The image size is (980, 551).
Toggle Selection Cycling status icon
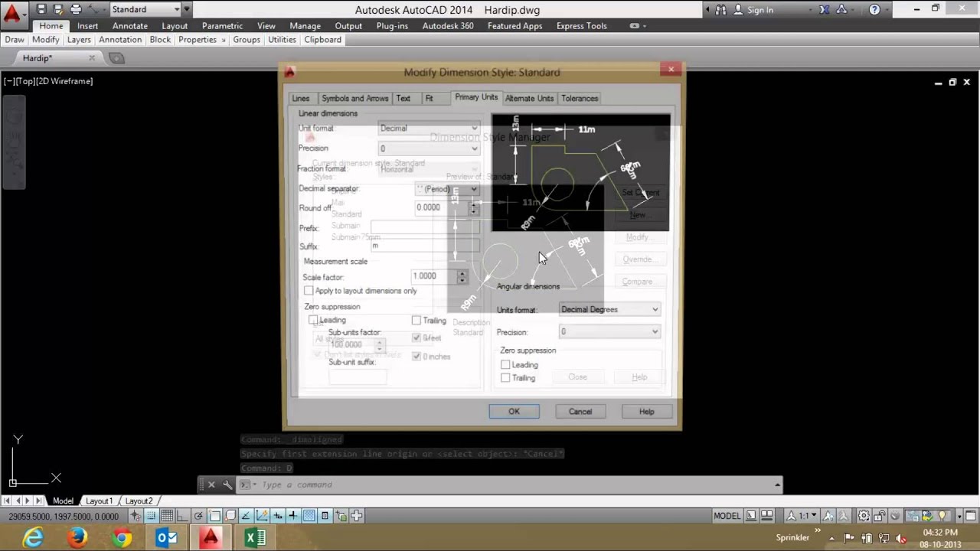tap(341, 516)
